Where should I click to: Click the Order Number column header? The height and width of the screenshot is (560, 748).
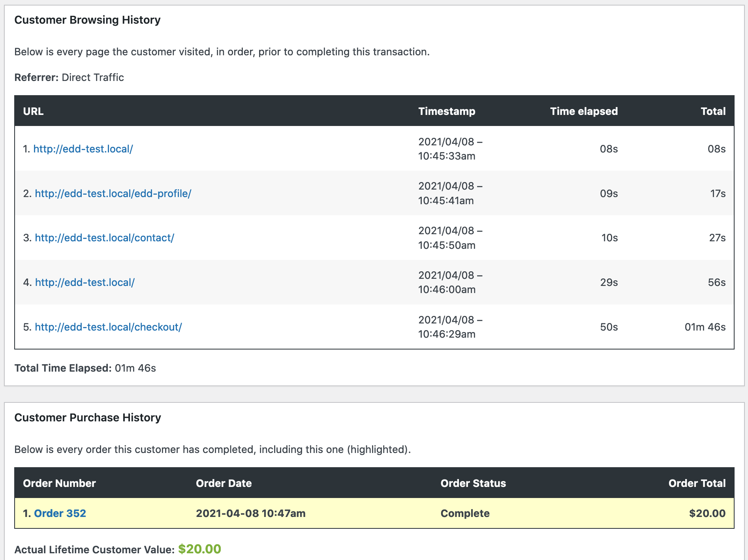(x=59, y=483)
